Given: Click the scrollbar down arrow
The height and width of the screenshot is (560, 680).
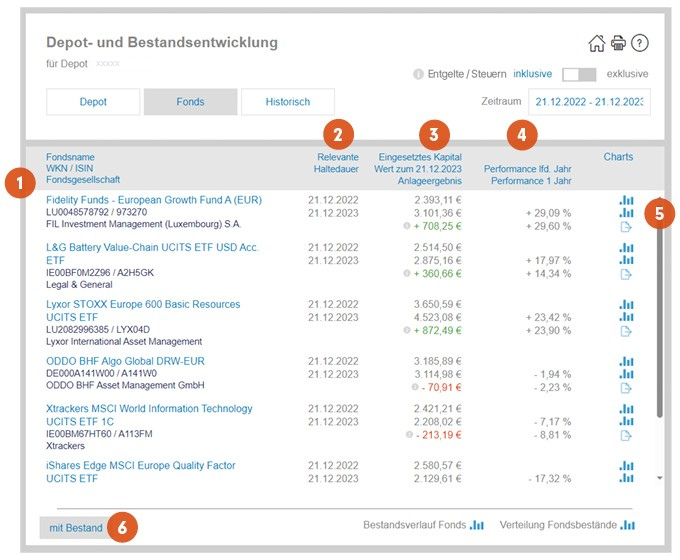Looking at the screenshot, I should tap(660, 478).
